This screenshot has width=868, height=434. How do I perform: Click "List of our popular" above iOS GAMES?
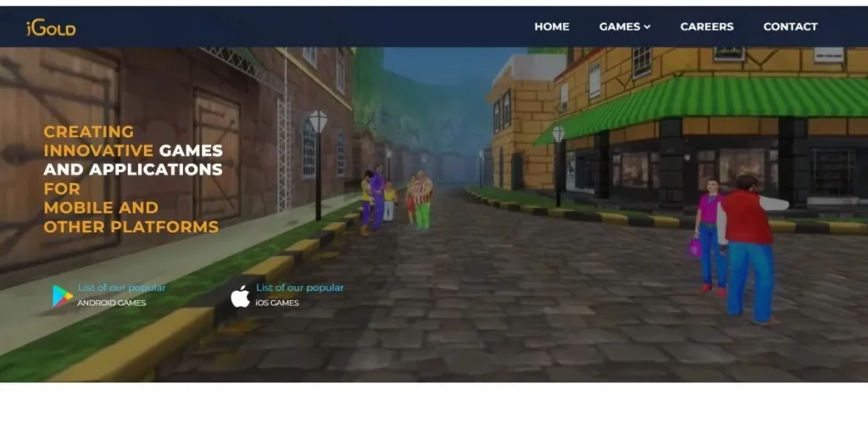pos(299,287)
